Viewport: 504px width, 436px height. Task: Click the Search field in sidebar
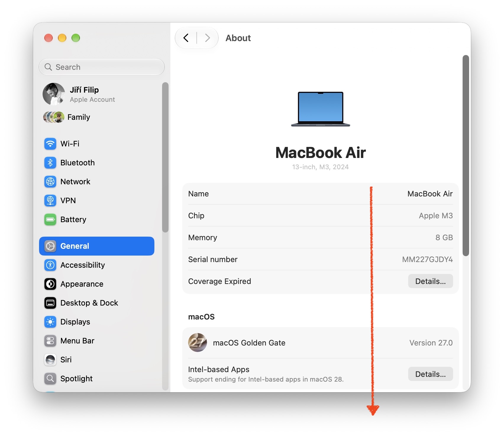[x=102, y=67]
